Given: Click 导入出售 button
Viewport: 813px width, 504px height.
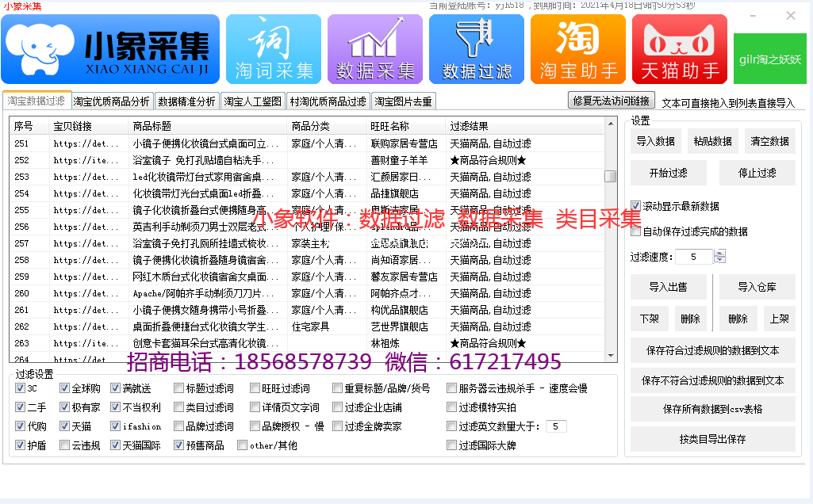Looking at the screenshot, I should (669, 287).
